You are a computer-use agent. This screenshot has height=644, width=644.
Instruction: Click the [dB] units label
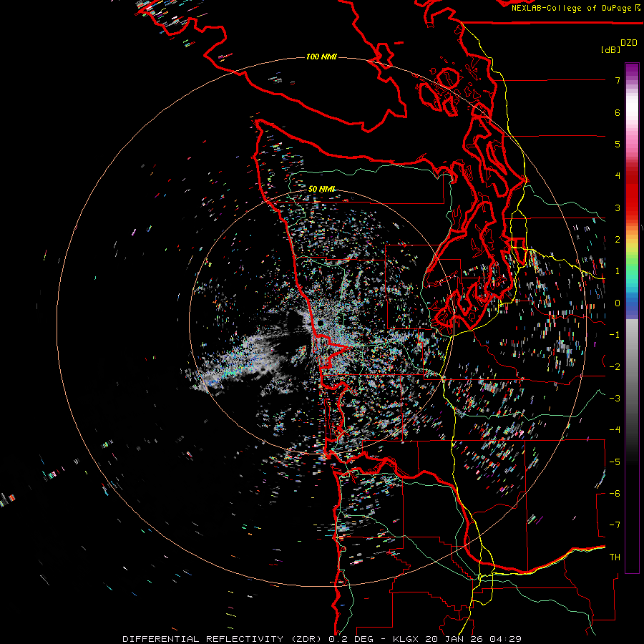611,50
